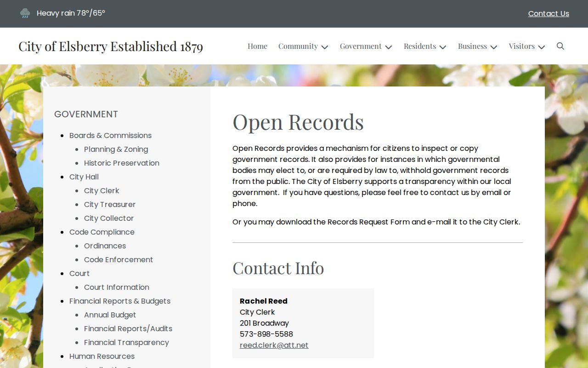
Task: Click the GOVERNMENT sidebar heading
Action: (x=86, y=114)
